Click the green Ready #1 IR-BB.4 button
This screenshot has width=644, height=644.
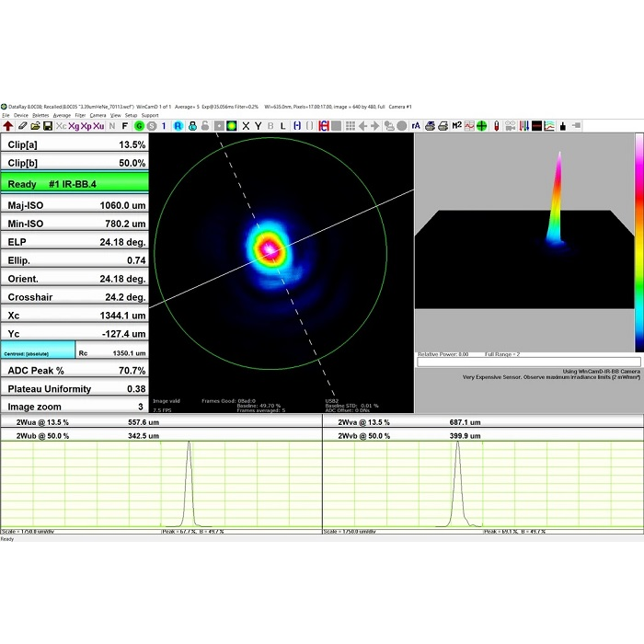(x=75, y=184)
